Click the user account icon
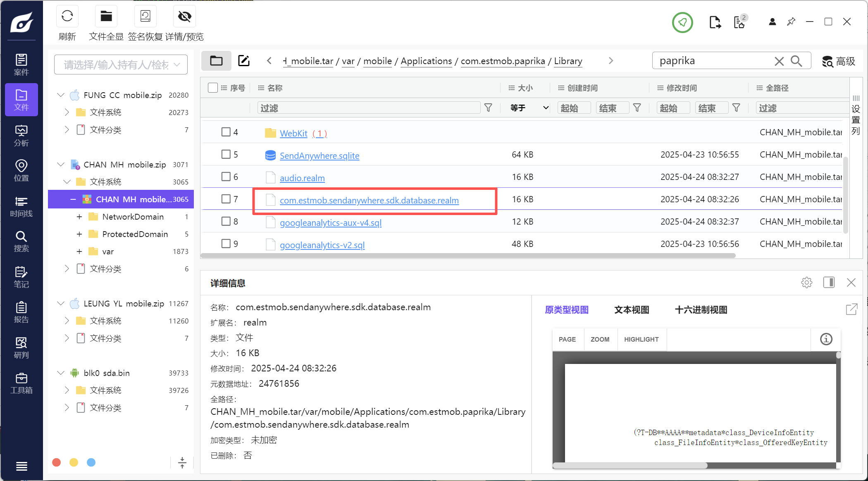The width and height of the screenshot is (868, 481). coord(772,22)
